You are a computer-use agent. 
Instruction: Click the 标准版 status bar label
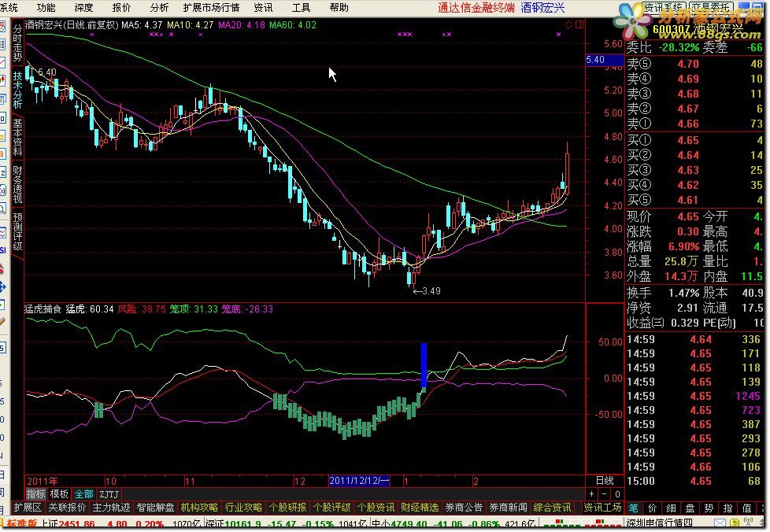click(23, 524)
